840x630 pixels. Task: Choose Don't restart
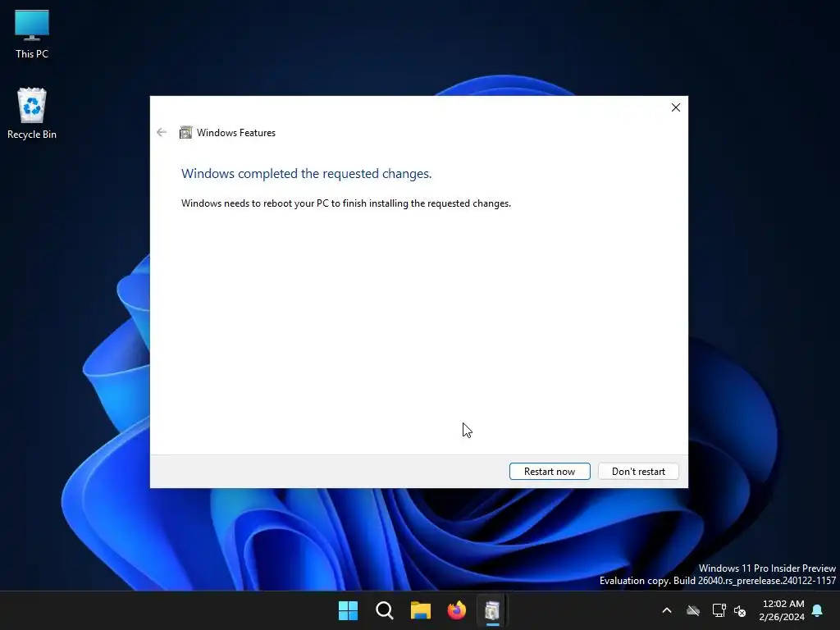point(638,472)
